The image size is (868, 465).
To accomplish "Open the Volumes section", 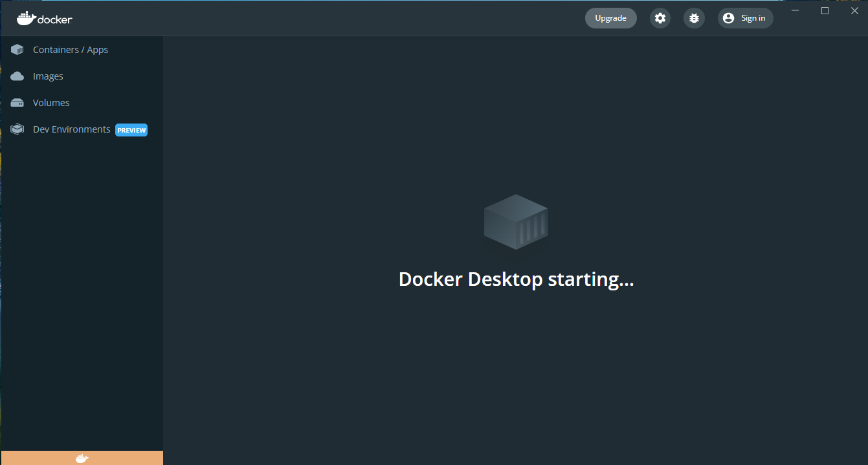I will pyautogui.click(x=82, y=103).
